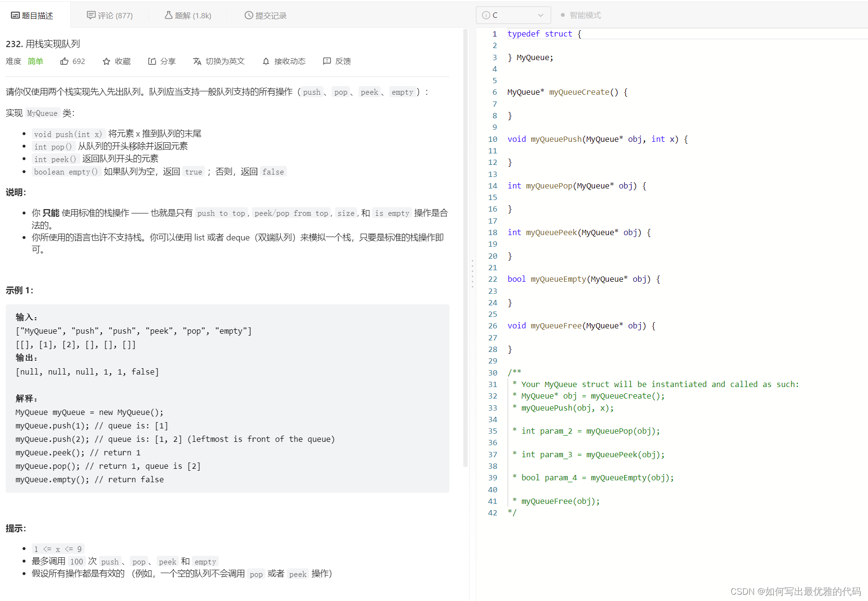The image size is (868, 601).
Task: Click 接收动态 to subscribe to updates
Action: tap(290, 61)
